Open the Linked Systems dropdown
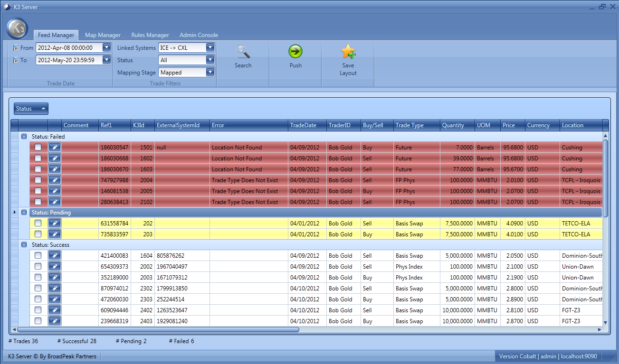This screenshot has width=619, height=364. tap(210, 47)
